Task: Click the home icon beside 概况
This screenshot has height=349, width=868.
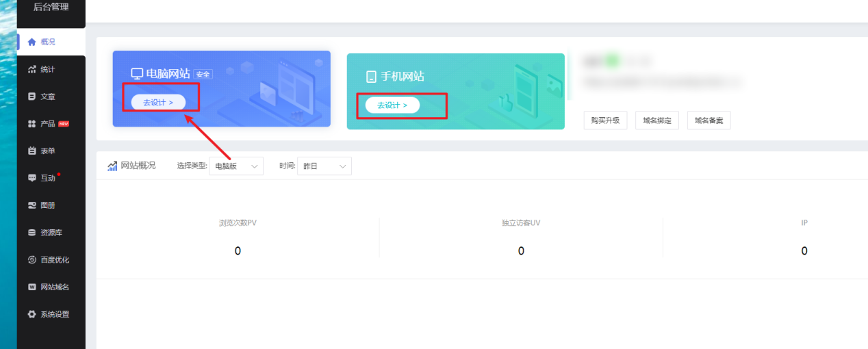Action: (x=31, y=42)
